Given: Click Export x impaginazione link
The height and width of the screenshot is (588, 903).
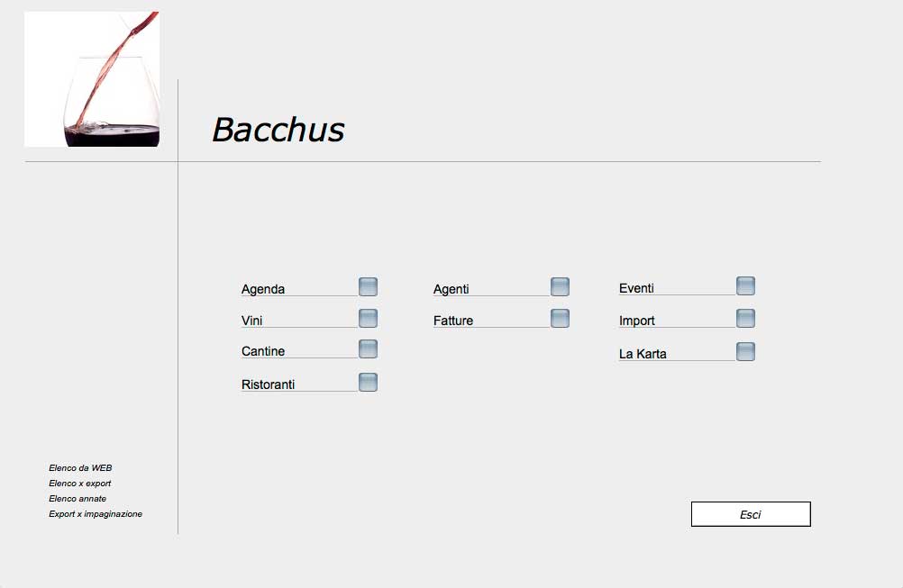Looking at the screenshot, I should 95,514.
